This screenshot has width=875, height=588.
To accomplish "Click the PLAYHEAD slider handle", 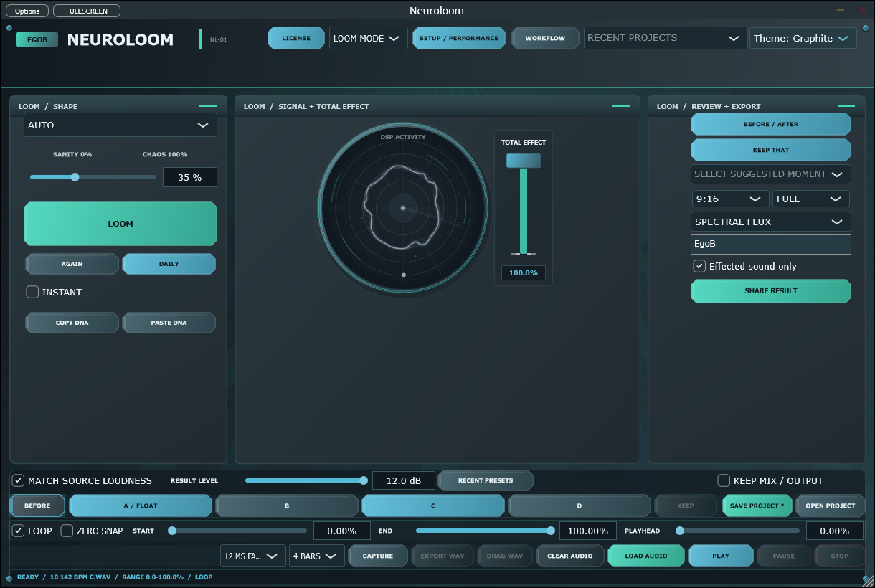I will [x=679, y=531].
